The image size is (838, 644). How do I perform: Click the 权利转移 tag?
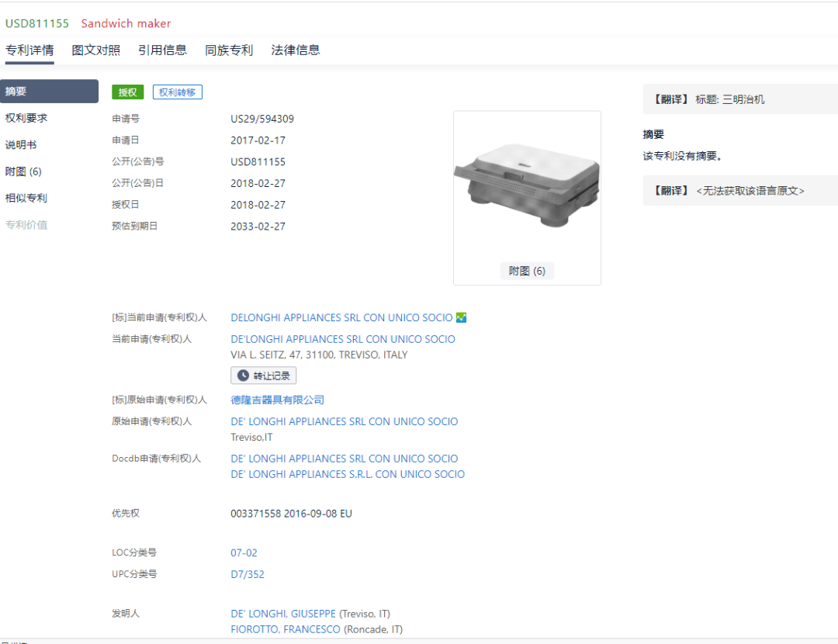(178, 92)
